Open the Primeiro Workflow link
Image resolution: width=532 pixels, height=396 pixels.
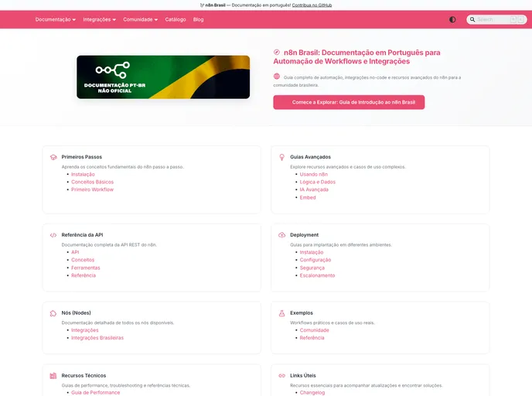(92, 189)
